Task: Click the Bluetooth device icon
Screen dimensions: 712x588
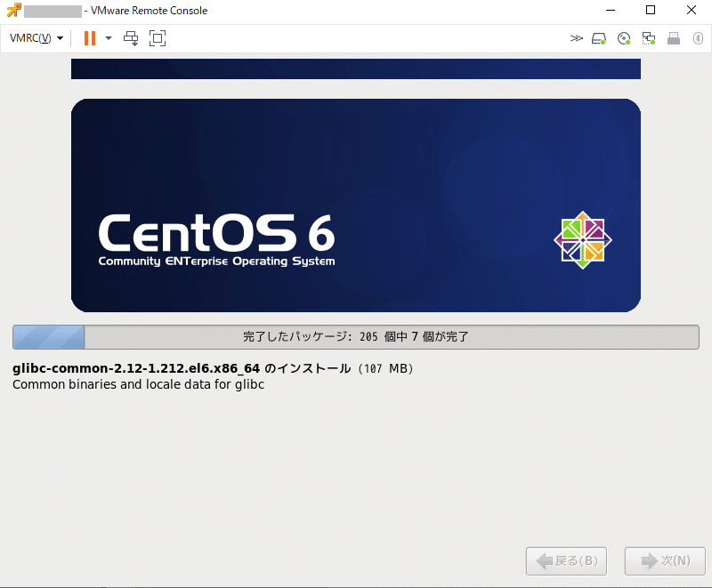Action: coord(698,38)
